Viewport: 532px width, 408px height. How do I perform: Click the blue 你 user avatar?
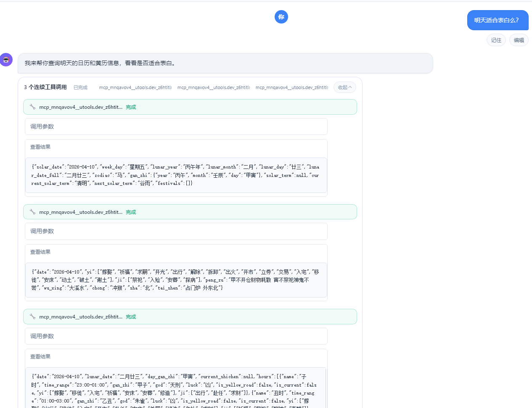tap(281, 17)
